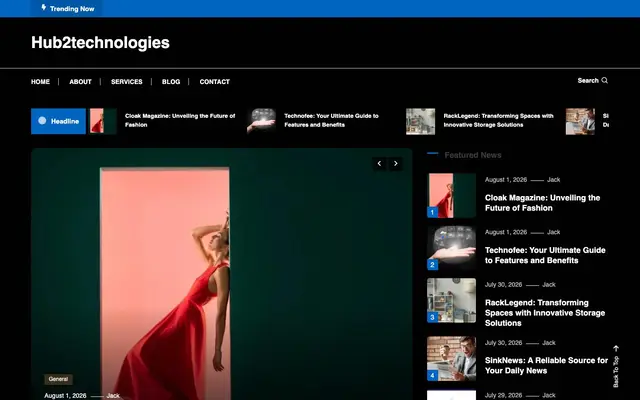Screen dimensions: 640x400
Task: Click the blue Headline button
Action: (x=58, y=121)
